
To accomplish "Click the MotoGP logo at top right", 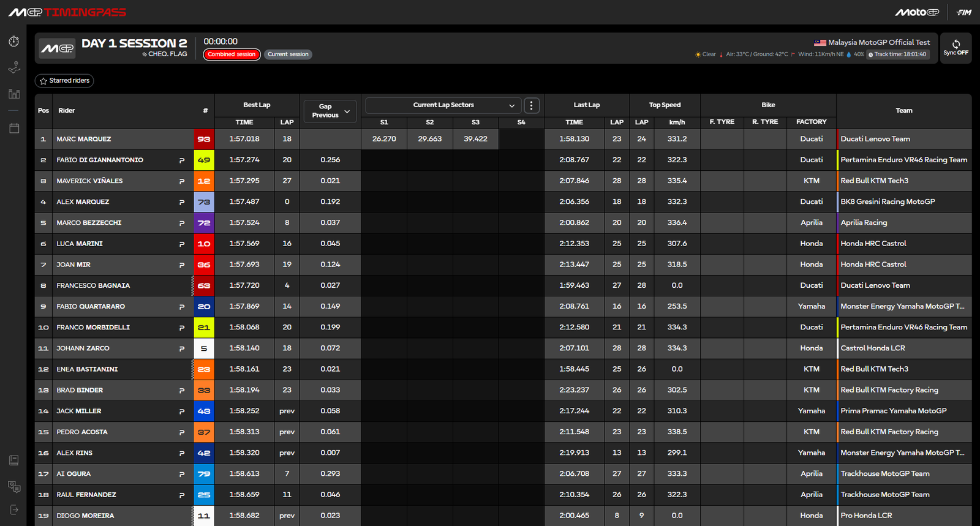I will 916,12.
